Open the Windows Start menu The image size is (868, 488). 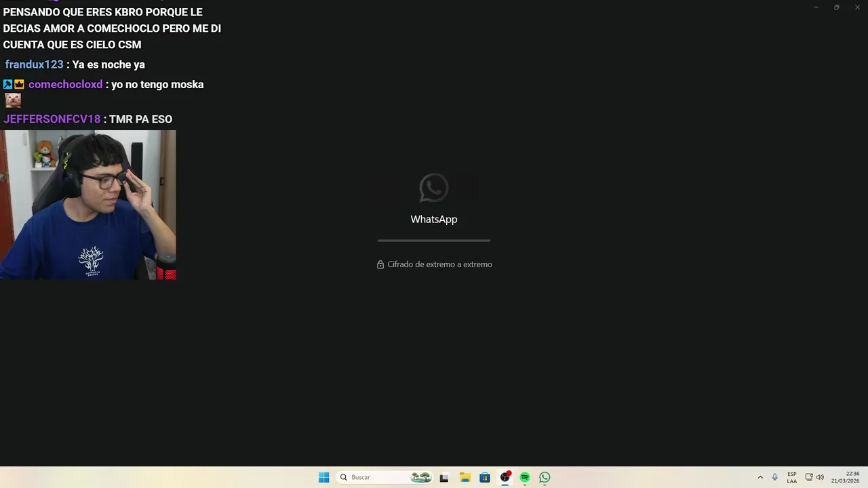324,477
